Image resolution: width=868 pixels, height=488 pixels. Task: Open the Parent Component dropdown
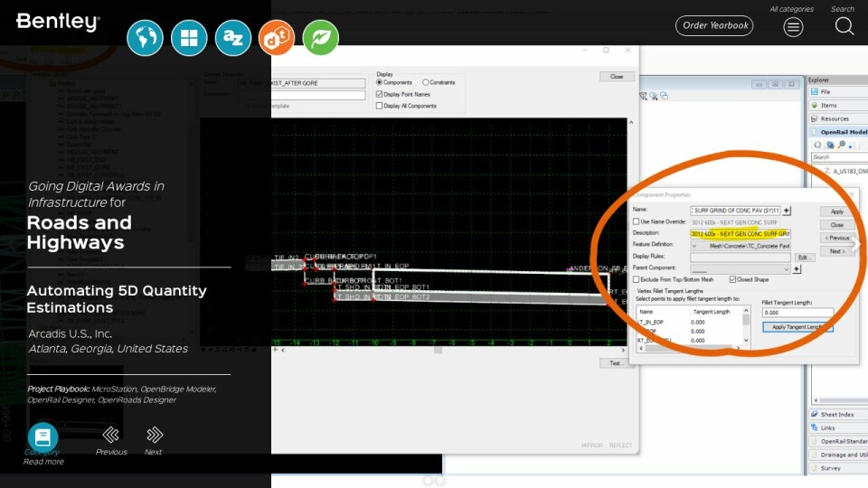(741, 269)
